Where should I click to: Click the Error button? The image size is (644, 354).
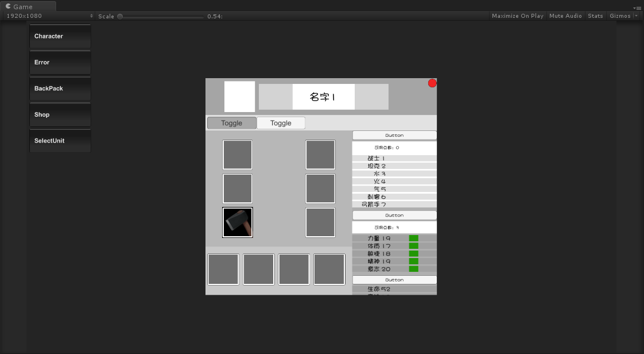(60, 63)
